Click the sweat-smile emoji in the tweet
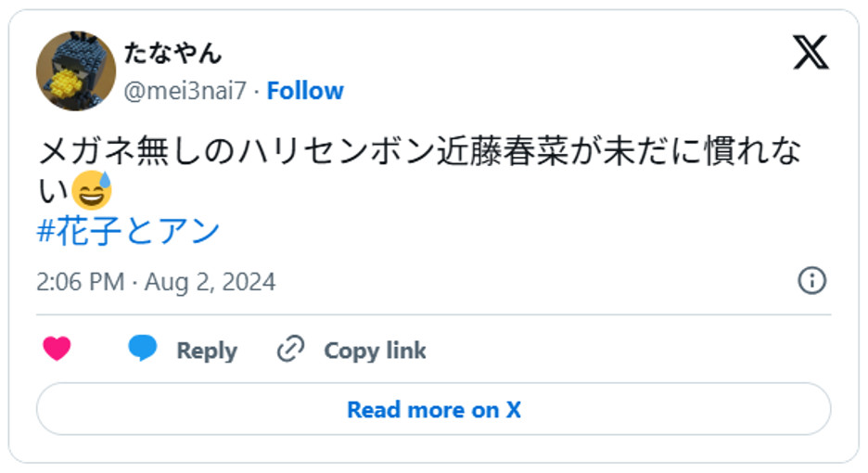The image size is (868, 473). (92, 190)
